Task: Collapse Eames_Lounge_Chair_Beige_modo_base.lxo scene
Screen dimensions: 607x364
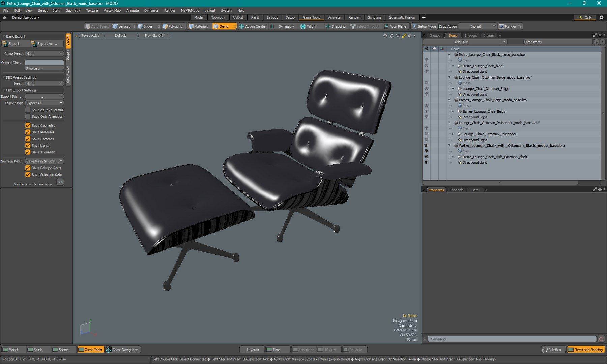Action: (449, 100)
